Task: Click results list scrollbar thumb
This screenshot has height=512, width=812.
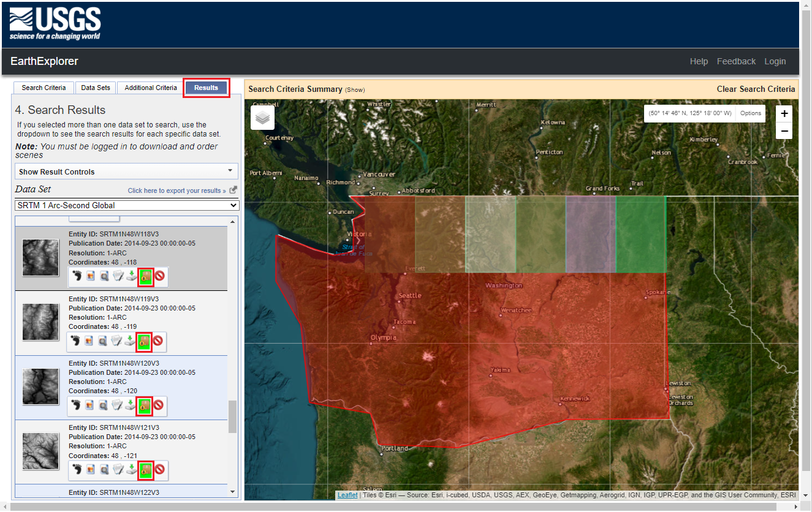Action: pos(232,417)
